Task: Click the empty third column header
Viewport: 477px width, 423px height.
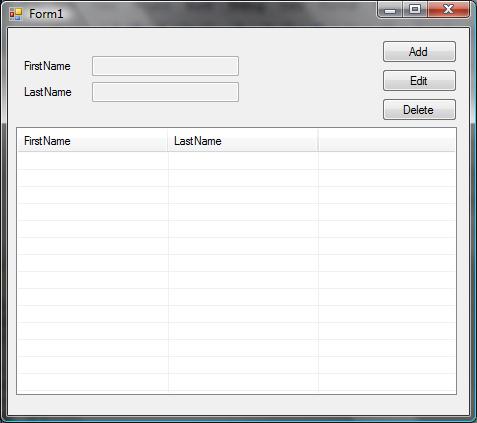Action: click(x=387, y=141)
